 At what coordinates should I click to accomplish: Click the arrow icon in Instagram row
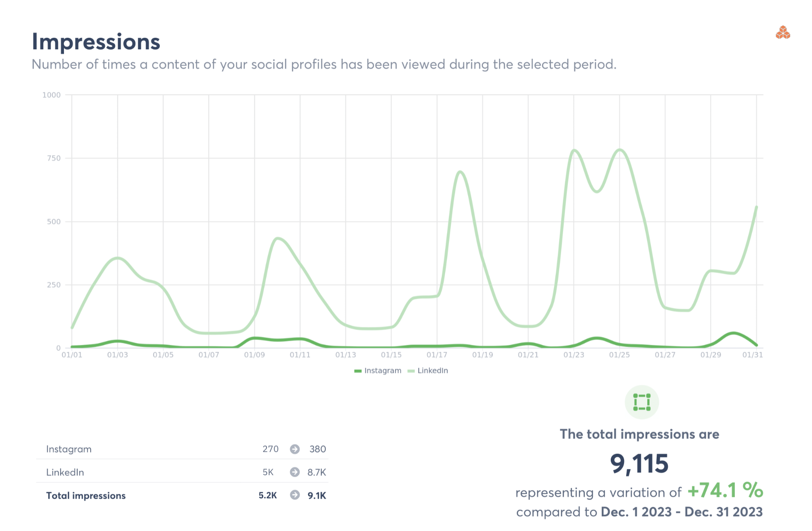pyautogui.click(x=295, y=449)
